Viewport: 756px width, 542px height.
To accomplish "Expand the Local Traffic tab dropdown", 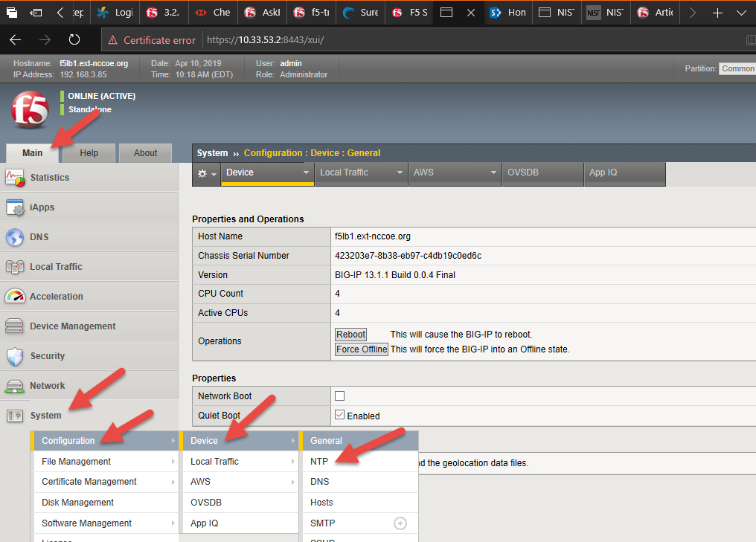I will (400, 172).
